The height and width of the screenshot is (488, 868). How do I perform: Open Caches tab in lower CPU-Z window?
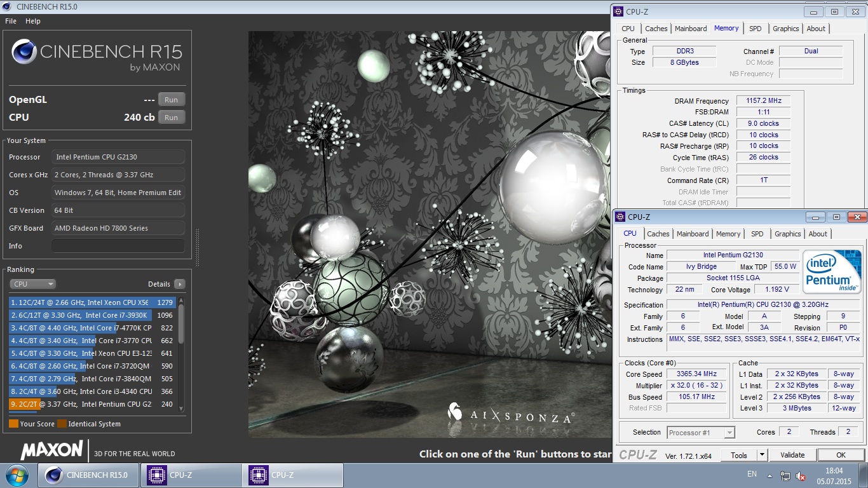tap(658, 234)
